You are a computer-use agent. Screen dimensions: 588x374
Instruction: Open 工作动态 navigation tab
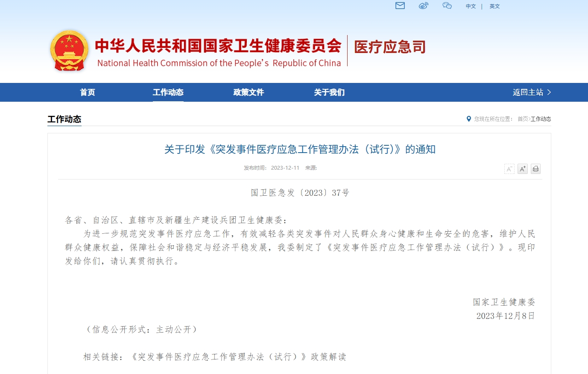[x=168, y=92]
